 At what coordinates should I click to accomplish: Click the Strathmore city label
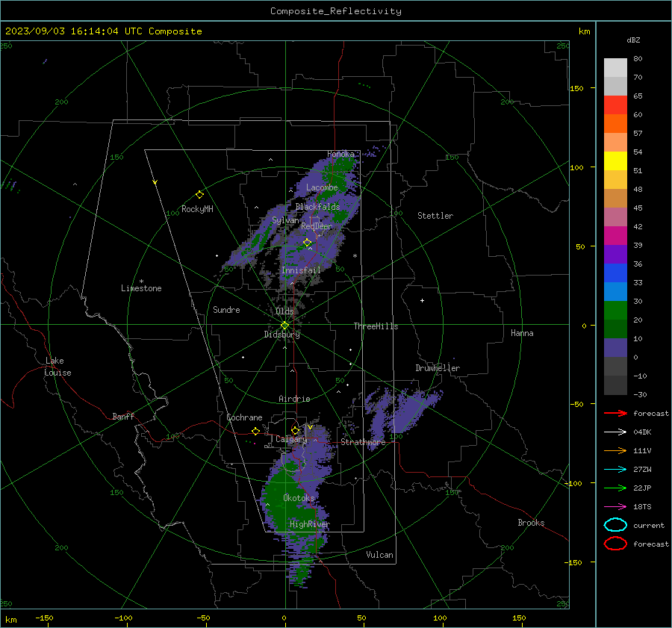point(363,442)
